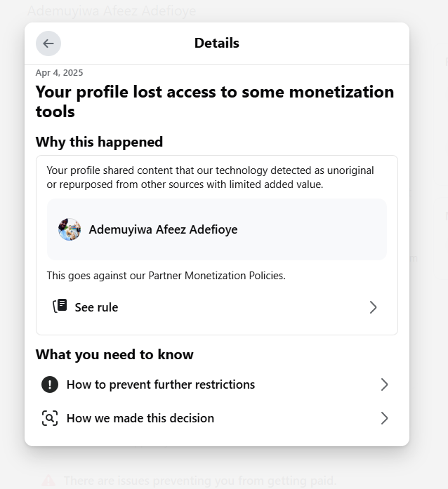Click the book icon beside See rule

pyautogui.click(x=60, y=307)
